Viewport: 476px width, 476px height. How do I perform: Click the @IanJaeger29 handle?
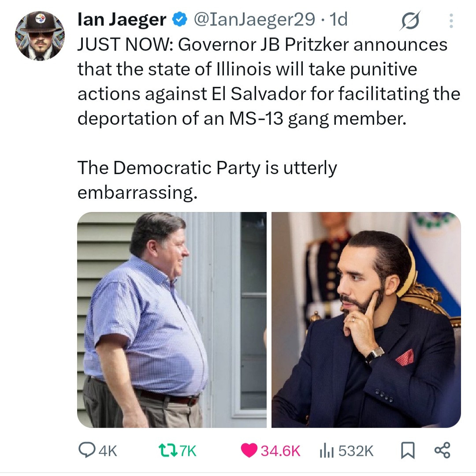pos(254,20)
